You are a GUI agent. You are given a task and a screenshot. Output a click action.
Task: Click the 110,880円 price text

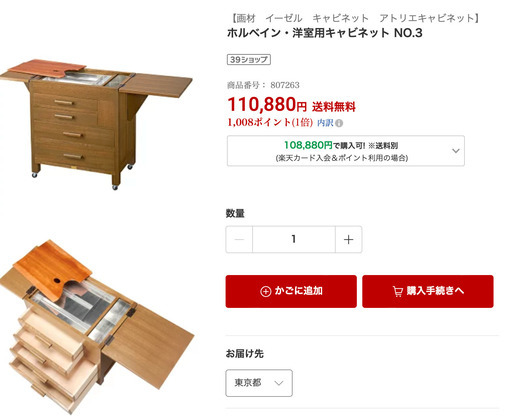click(267, 104)
